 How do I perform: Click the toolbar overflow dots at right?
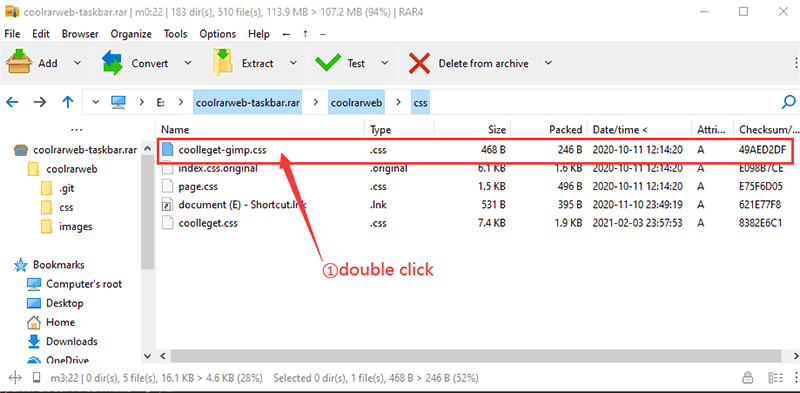pyautogui.click(x=796, y=63)
